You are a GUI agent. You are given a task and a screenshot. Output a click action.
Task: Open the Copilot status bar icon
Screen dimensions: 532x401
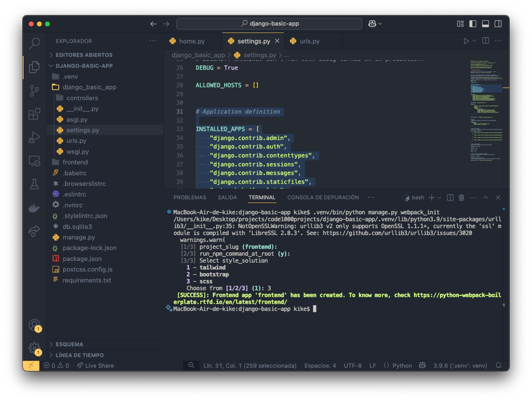tap(422, 366)
